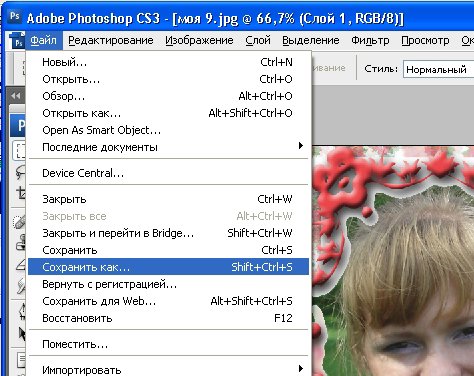Choose Open As Smart Object…
The width and height of the screenshot is (474, 376).
coord(168,130)
